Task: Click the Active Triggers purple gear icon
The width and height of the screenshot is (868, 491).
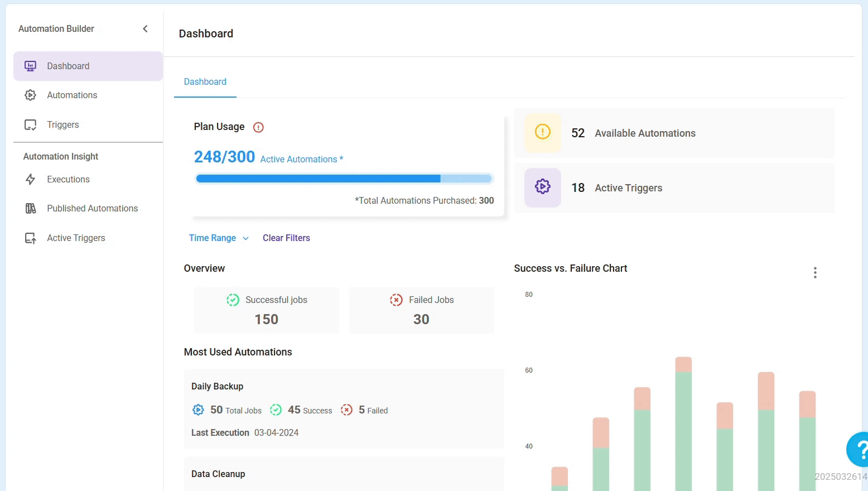Action: point(543,187)
